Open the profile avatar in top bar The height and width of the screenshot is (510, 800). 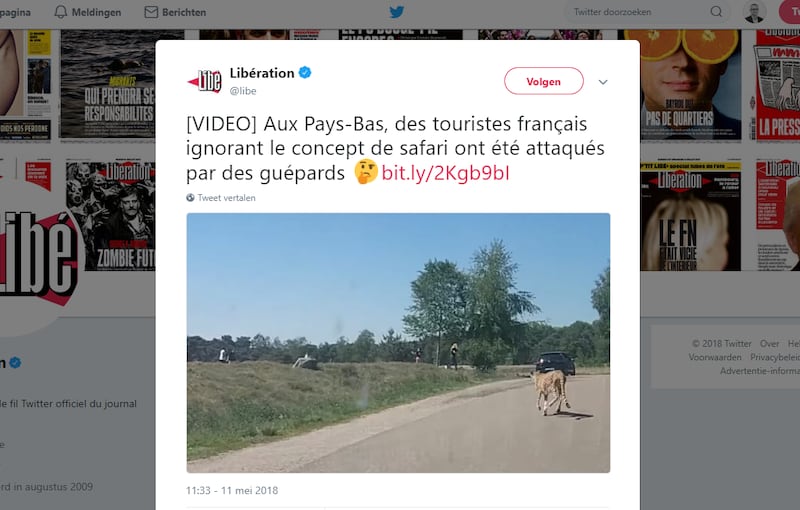(x=754, y=12)
